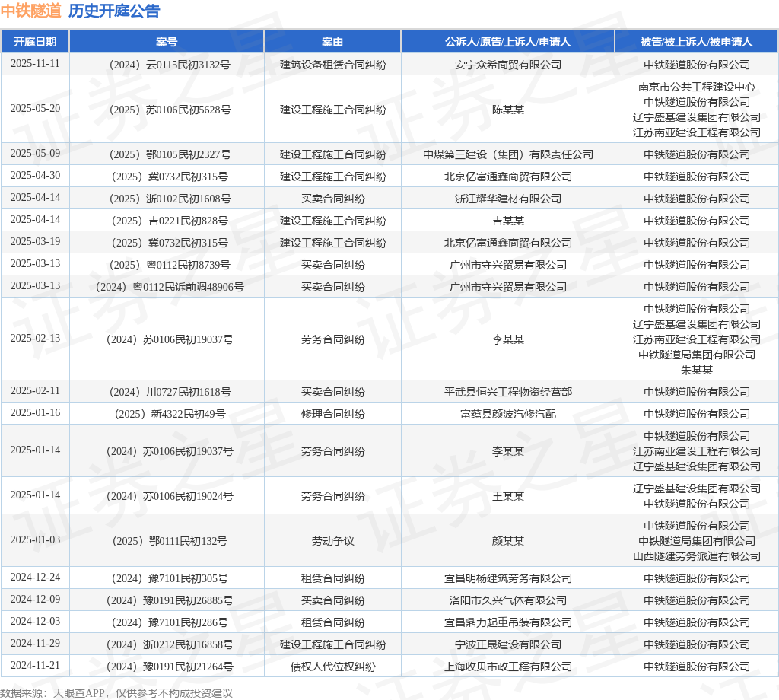Image resolution: width=779 pixels, height=700 pixels.
Task: Select the date 2024-12-09
Action: coord(35,600)
